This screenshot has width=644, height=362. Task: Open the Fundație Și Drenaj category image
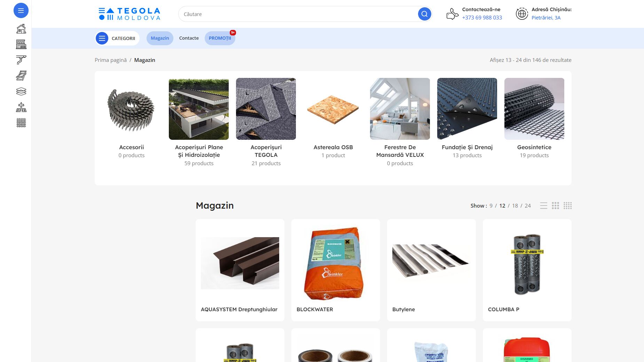[467, 109]
